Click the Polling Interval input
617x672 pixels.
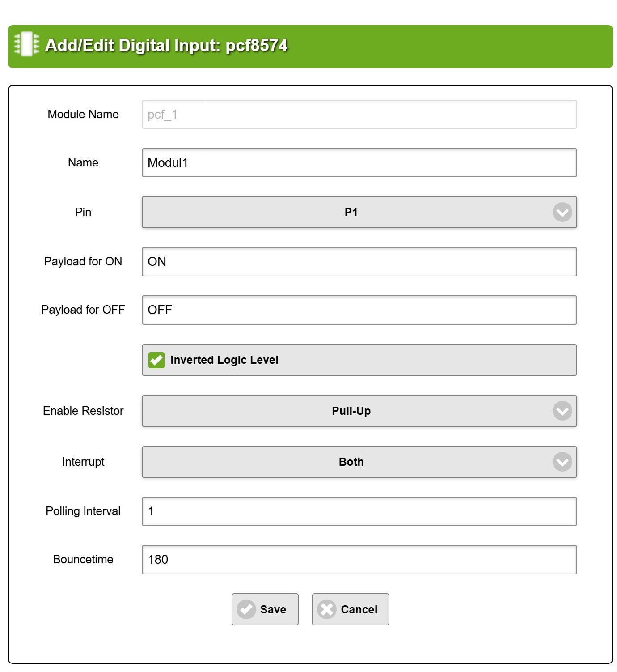pos(359,511)
